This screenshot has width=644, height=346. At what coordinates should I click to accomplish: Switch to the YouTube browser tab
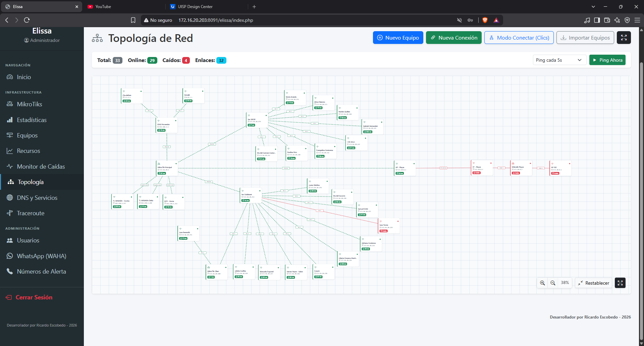124,6
